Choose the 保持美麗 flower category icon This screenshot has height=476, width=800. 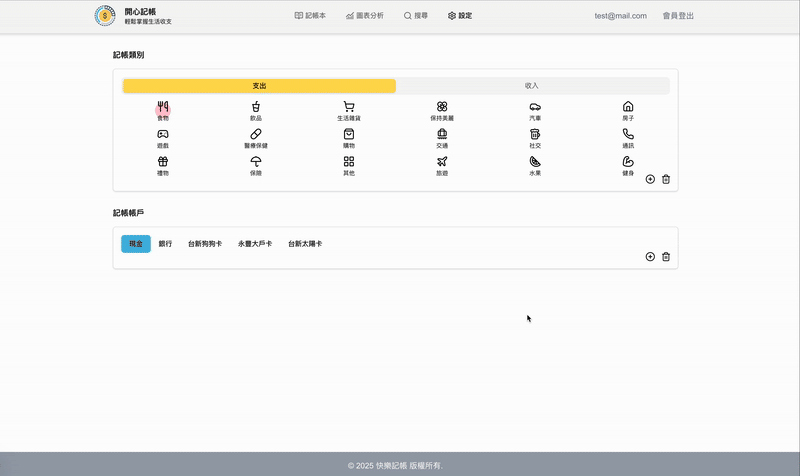coord(442,107)
